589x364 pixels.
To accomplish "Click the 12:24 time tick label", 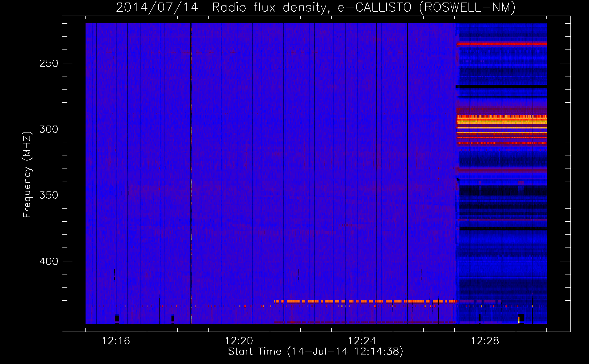I will pyautogui.click(x=362, y=341).
